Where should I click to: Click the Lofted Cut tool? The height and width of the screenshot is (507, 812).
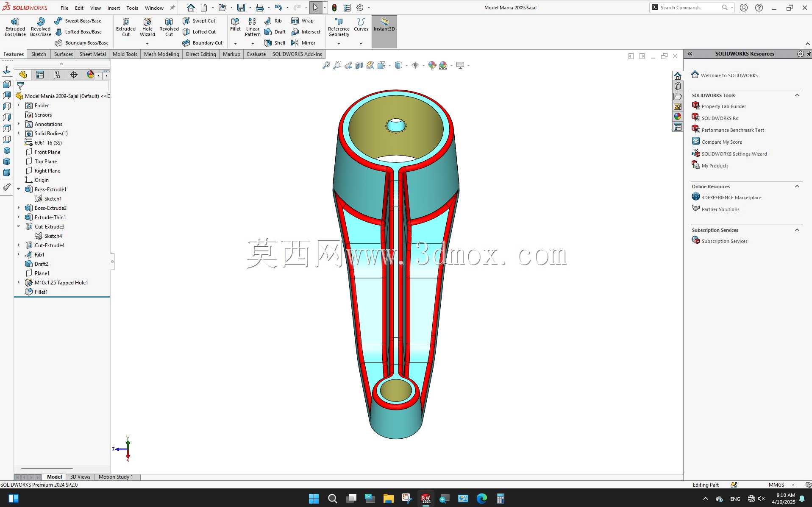199,32
